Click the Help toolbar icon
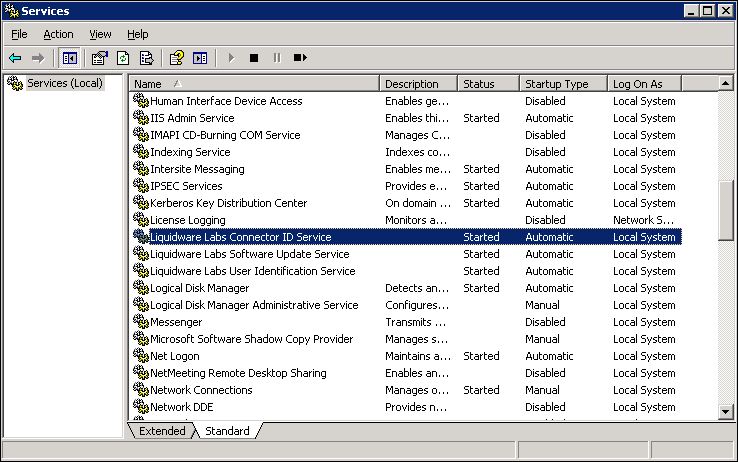Screen dimensions: 738x462 pyautogui.click(x=177, y=58)
